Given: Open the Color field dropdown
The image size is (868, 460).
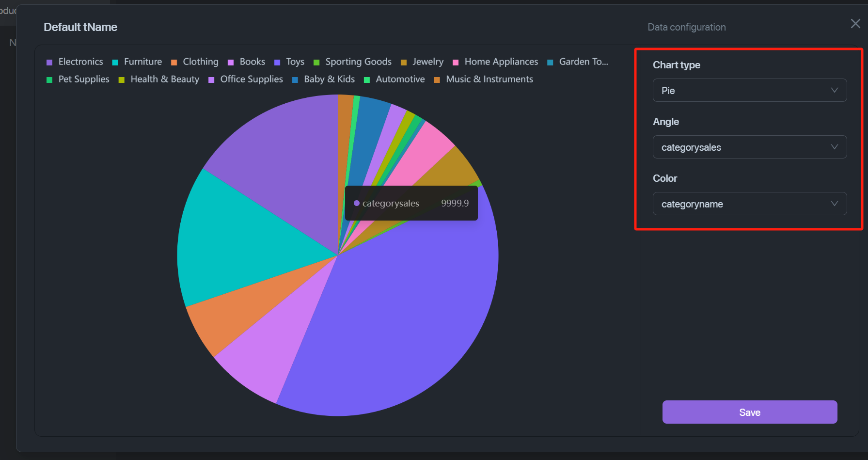Looking at the screenshot, I should click(749, 204).
